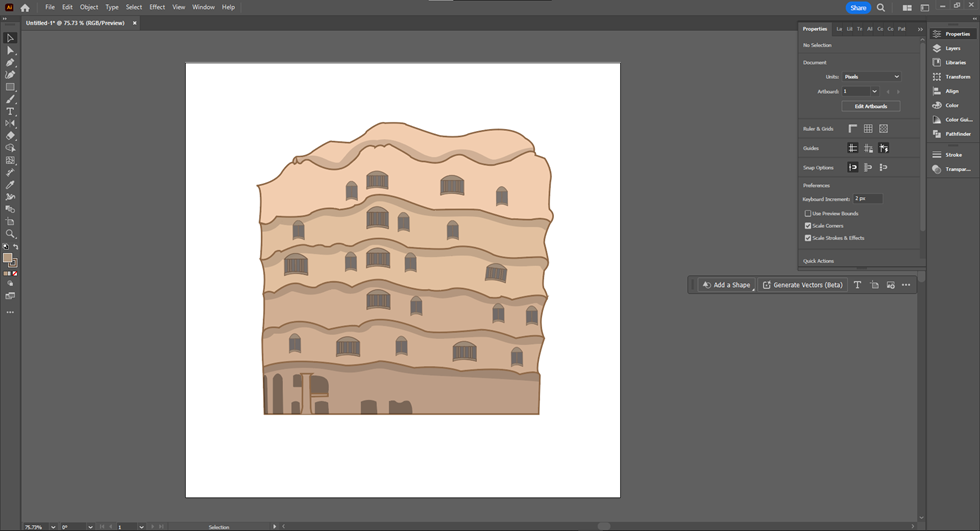
Task: Expand collapsed panel tabs chevron
Action: [x=920, y=29]
